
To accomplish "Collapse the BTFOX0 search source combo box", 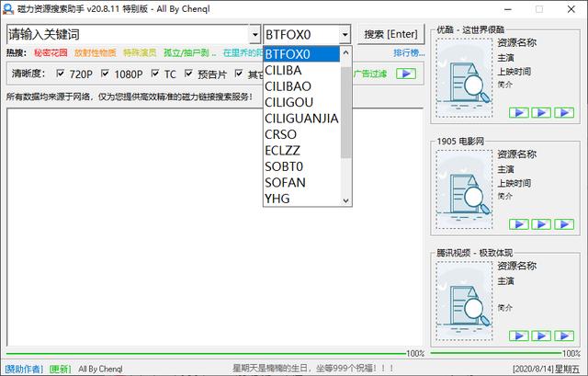I will click(x=345, y=35).
